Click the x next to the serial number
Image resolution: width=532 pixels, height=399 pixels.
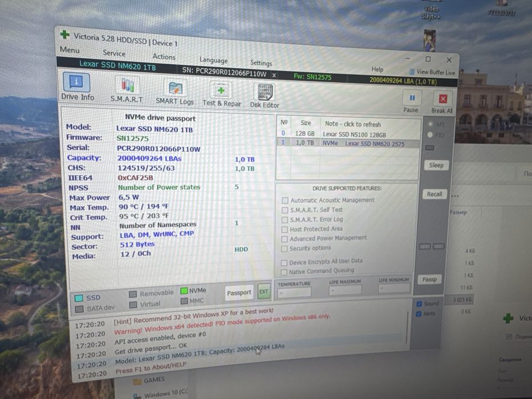click(274, 75)
